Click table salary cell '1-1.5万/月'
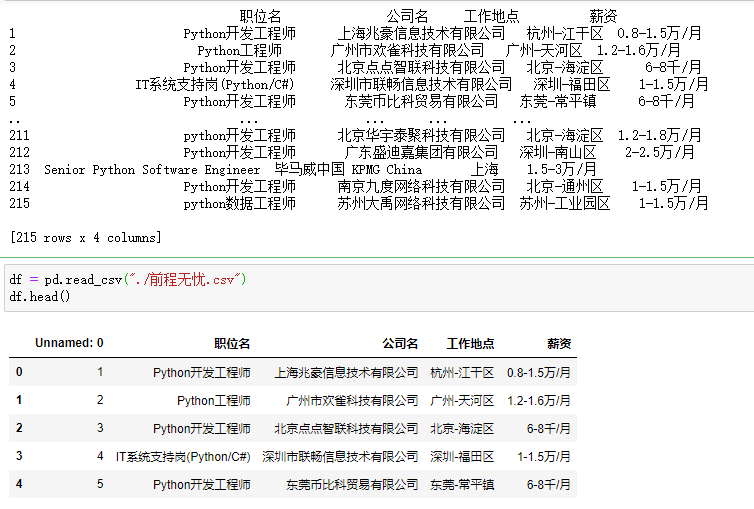 (x=544, y=457)
